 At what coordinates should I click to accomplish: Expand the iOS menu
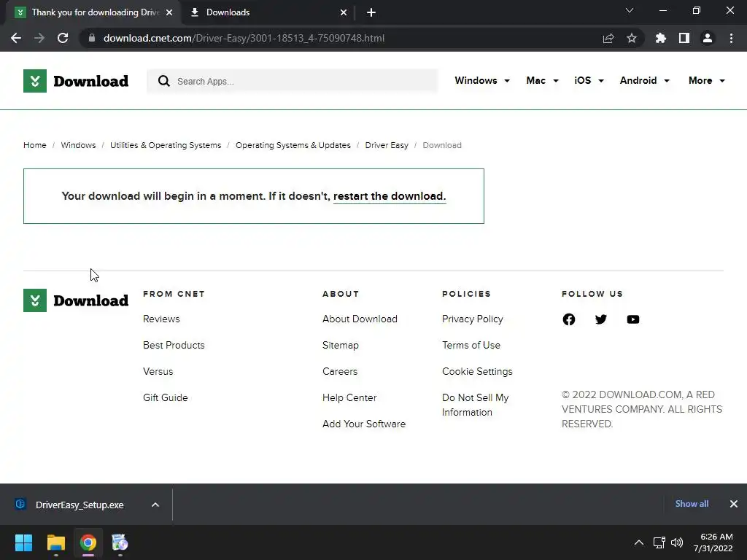coord(589,80)
